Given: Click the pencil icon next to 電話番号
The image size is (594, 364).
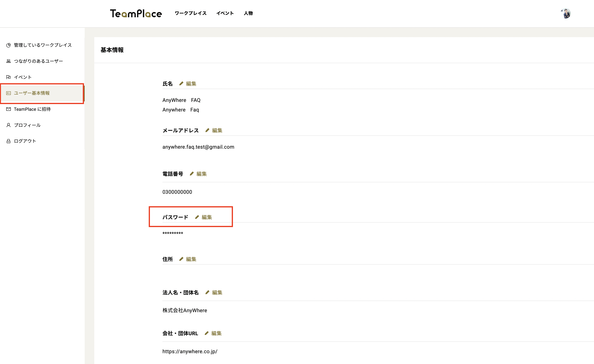Looking at the screenshot, I should click(x=192, y=174).
